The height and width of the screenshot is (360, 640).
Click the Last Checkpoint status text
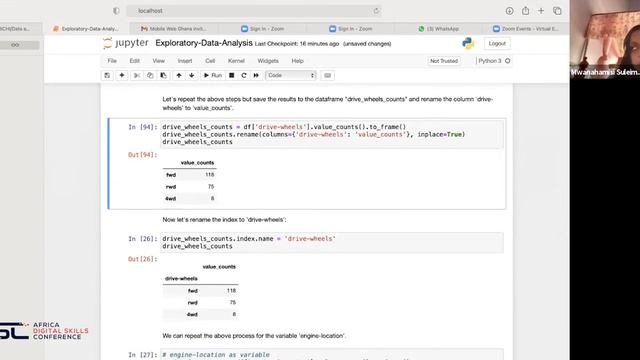click(297, 44)
